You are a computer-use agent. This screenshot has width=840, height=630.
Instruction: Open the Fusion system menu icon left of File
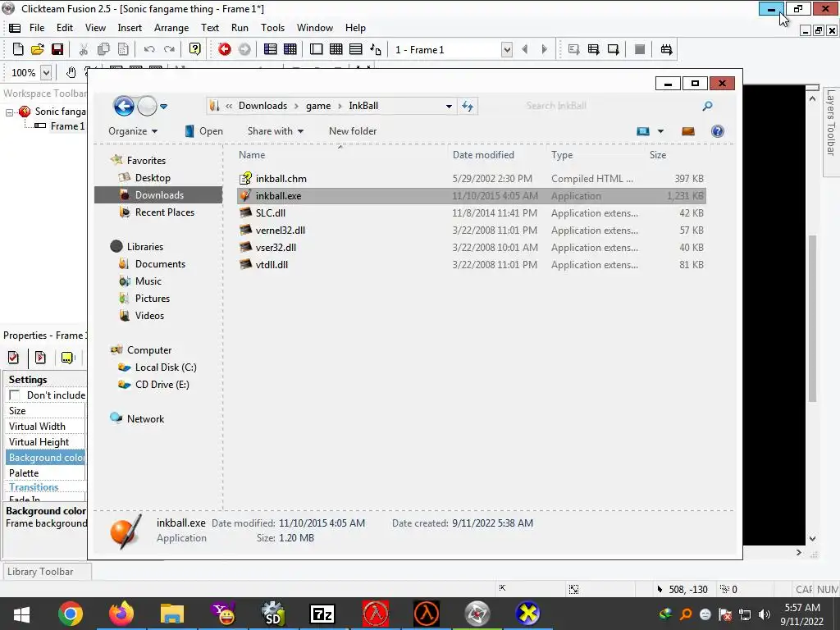tap(15, 28)
